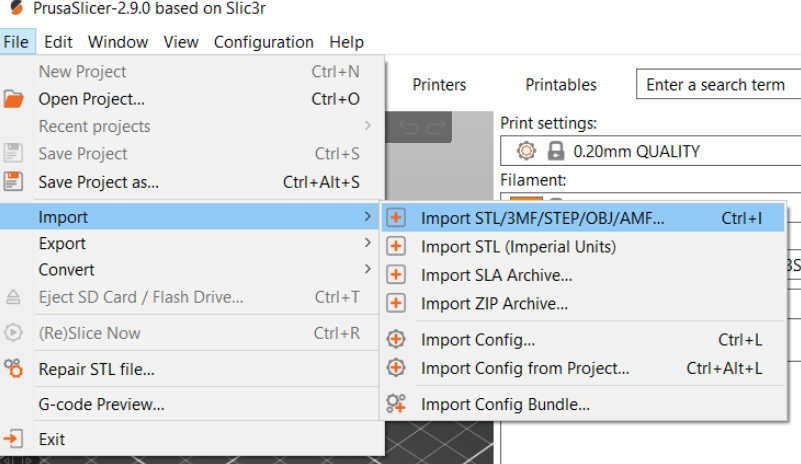Select Import Config from Project... option
The image size is (801, 464).
pyautogui.click(x=583, y=368)
